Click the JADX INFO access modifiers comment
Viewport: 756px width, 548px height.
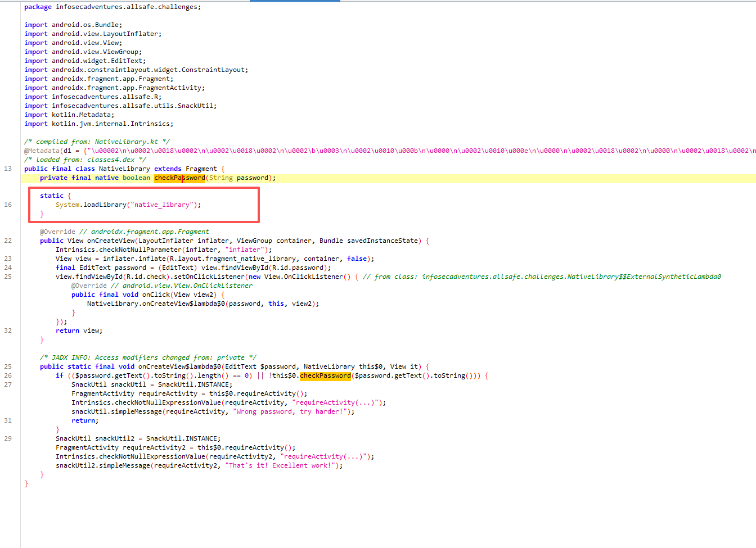pyautogui.click(x=148, y=357)
